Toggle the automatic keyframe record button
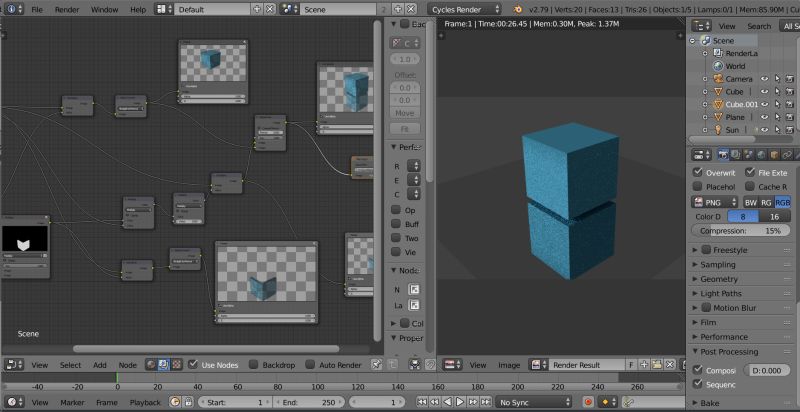 (589, 402)
